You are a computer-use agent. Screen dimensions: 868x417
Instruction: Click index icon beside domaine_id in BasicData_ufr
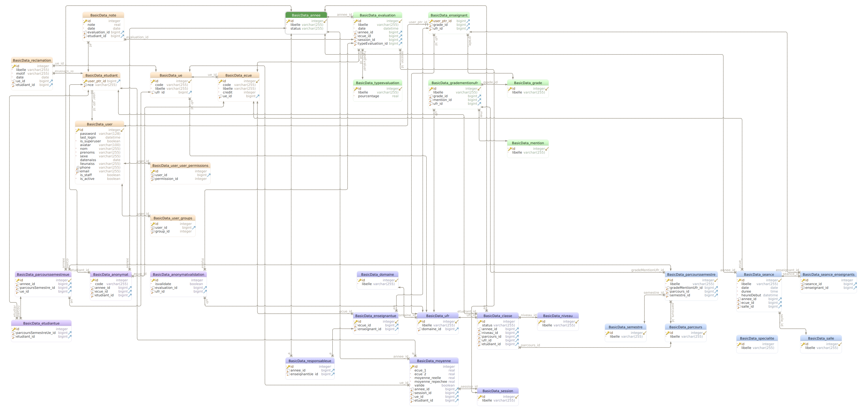[x=420, y=329]
